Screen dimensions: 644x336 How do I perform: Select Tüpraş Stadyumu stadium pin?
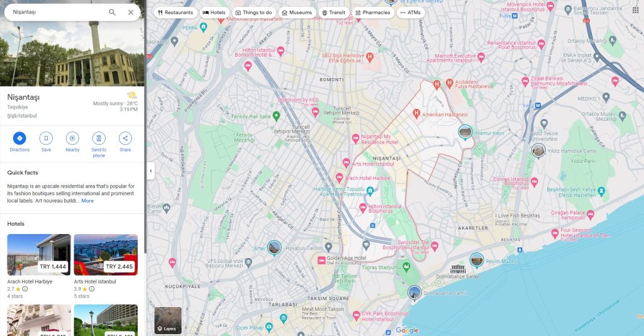point(406,267)
